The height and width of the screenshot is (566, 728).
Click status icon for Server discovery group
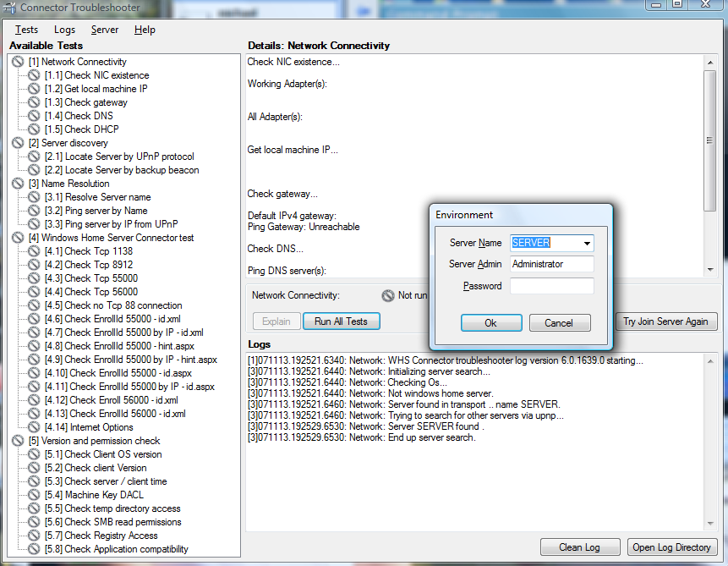[18, 143]
